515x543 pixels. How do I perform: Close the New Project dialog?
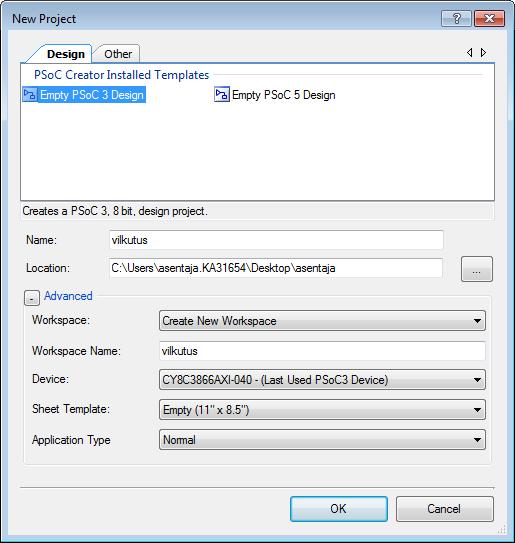coord(489,18)
